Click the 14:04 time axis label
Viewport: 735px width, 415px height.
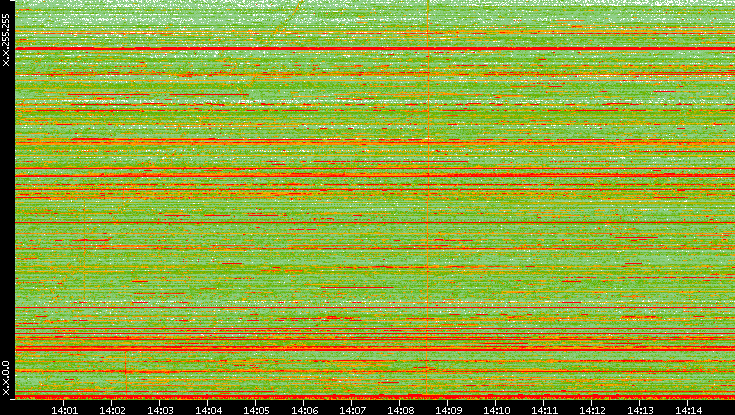[208, 410]
